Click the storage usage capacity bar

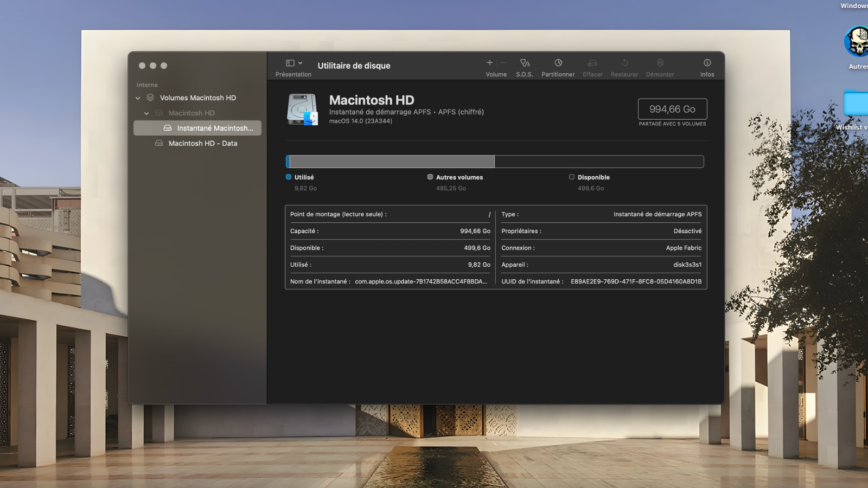(x=494, y=161)
